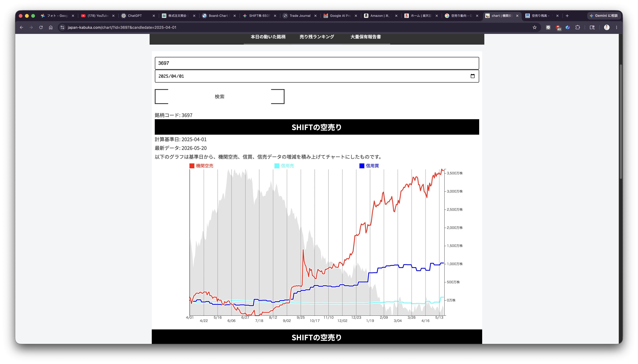Open the site information icon in address bar
Image resolution: width=638 pixels, height=364 pixels.
tap(63, 28)
